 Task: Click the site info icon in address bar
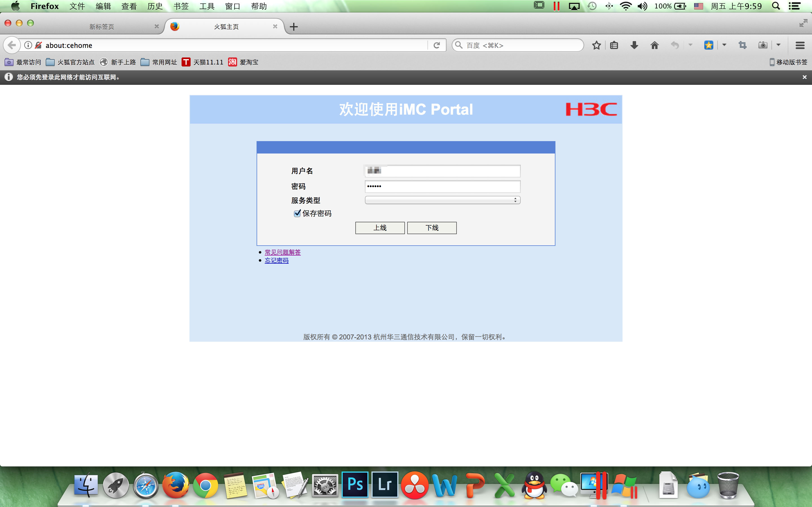click(x=28, y=45)
